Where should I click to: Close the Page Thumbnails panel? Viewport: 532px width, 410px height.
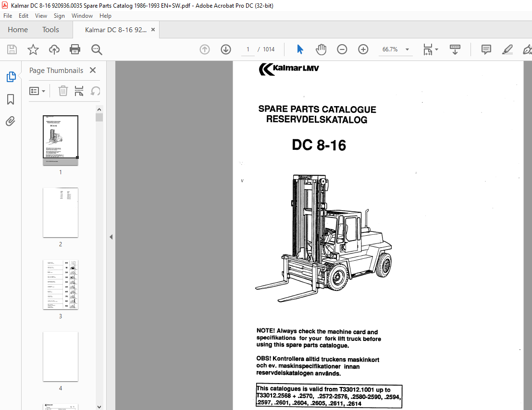(x=93, y=70)
